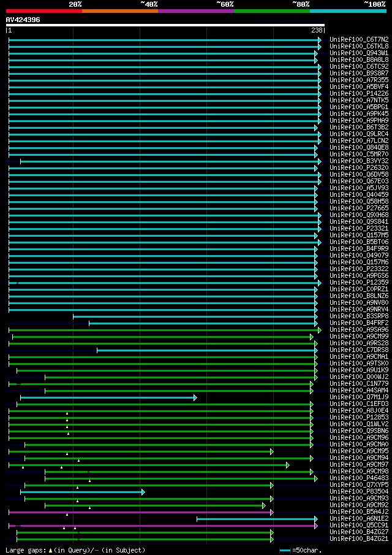Click the green alignment bar for UniRef100_B4ZG27

click(145, 532)
